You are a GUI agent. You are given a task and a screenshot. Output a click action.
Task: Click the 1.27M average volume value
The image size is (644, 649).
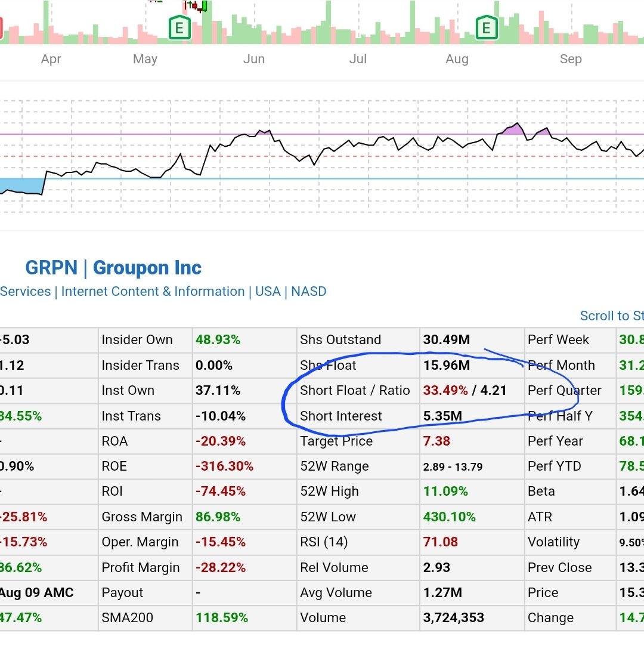click(442, 593)
